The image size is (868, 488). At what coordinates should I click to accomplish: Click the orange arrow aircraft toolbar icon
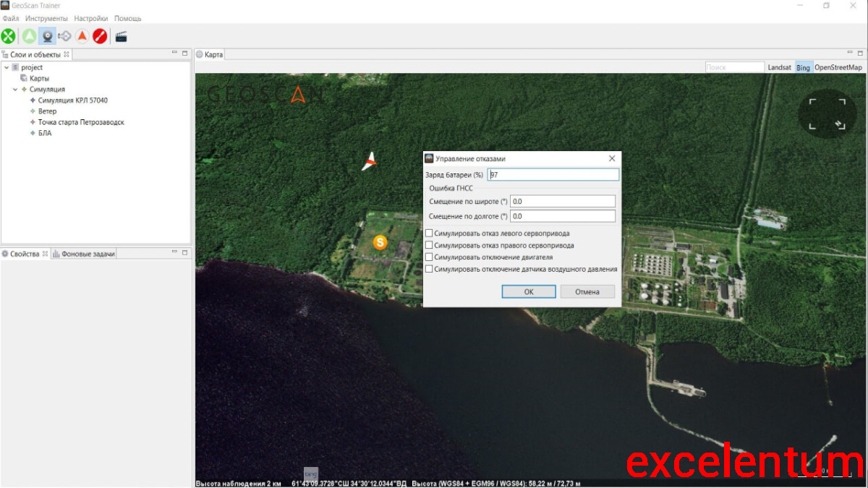click(x=82, y=36)
